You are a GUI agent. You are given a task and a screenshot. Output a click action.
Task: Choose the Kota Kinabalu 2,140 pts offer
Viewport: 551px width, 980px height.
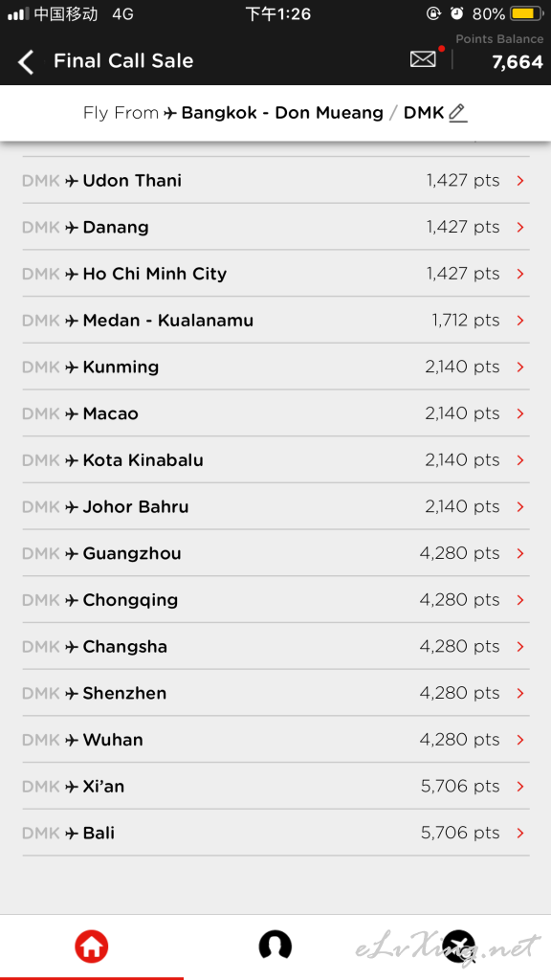(275, 460)
